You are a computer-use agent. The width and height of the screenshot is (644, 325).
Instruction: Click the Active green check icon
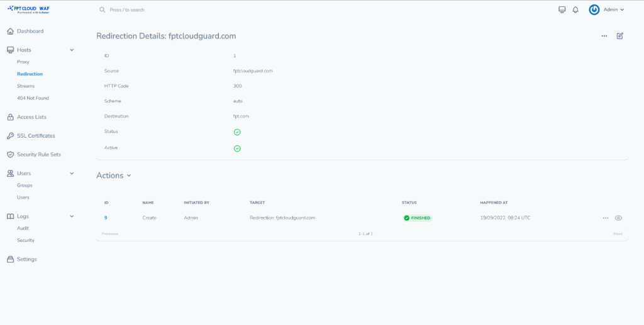pos(237,148)
